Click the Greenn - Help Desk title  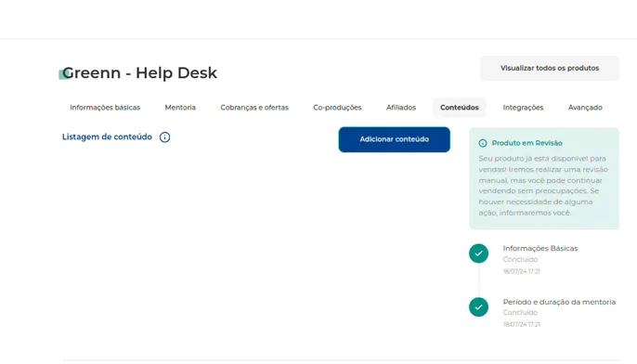tap(139, 73)
